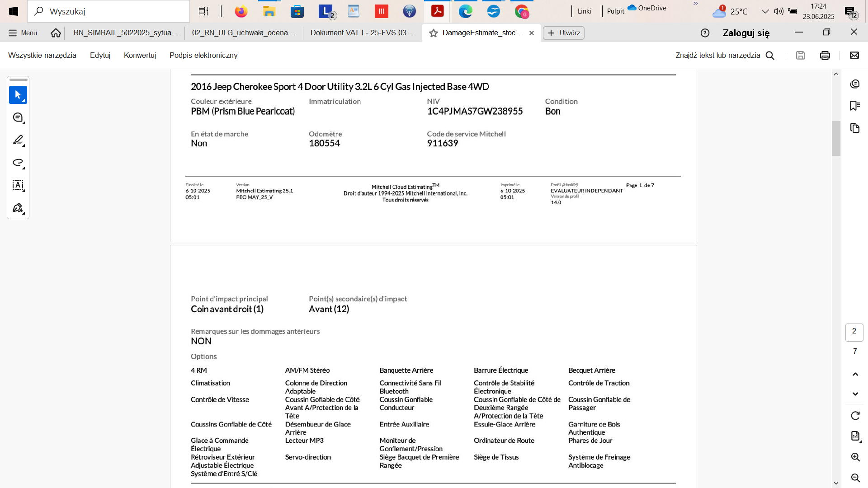Select the arrow selection tool
The image size is (868, 488).
click(x=18, y=95)
